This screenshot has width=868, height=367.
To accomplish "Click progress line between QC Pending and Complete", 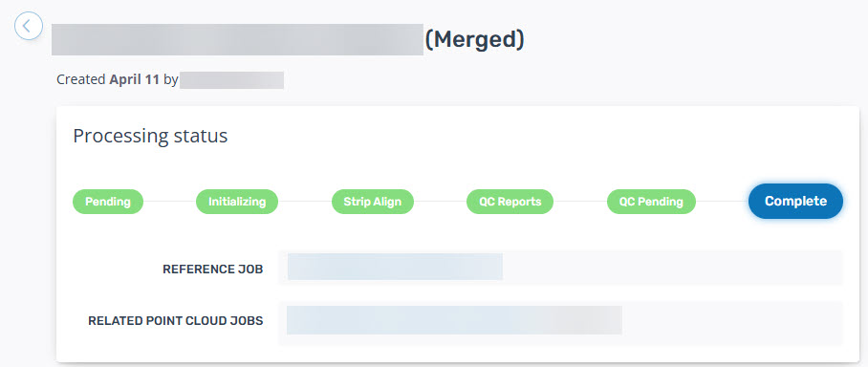I will (x=722, y=202).
